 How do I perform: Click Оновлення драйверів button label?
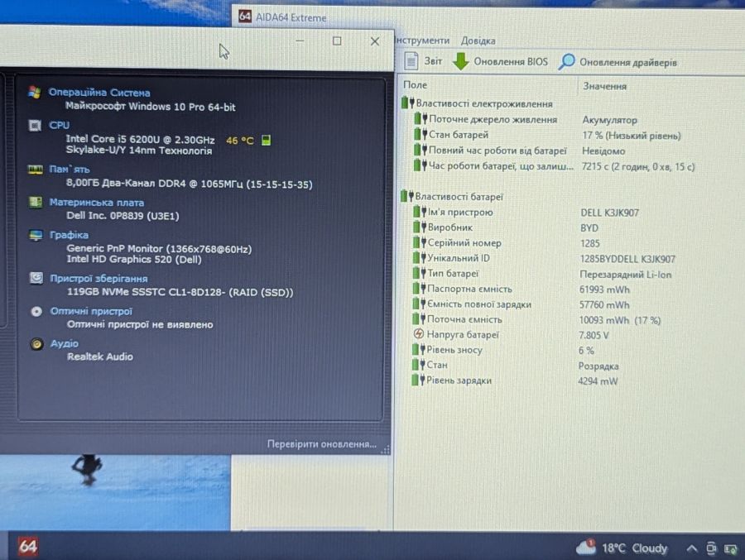(x=628, y=63)
